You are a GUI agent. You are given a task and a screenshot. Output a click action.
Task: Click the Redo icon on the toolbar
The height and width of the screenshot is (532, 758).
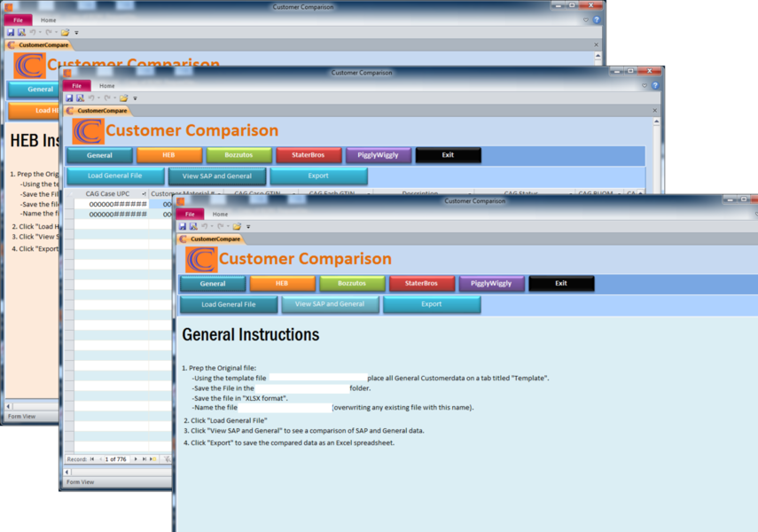(x=222, y=227)
